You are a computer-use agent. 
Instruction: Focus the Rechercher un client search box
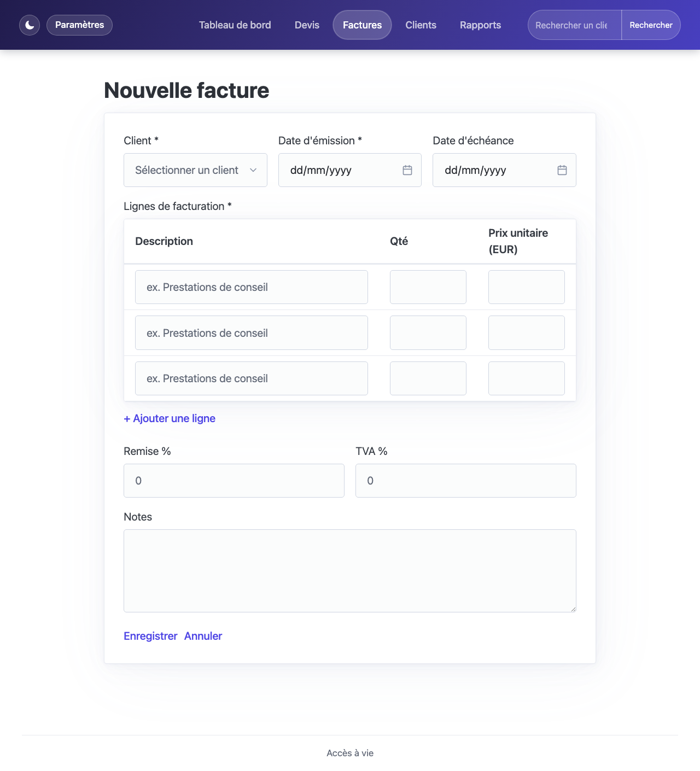[x=575, y=25]
